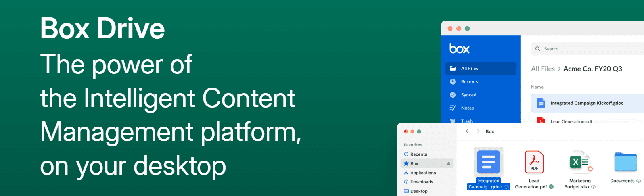
Task: Open Notes in the Box sidebar
Action: (467, 108)
